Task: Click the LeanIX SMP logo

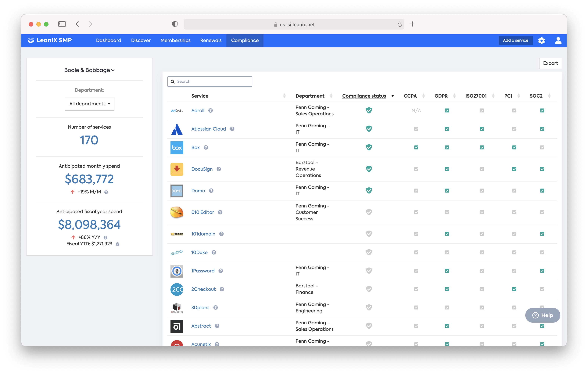Action: 50,40
